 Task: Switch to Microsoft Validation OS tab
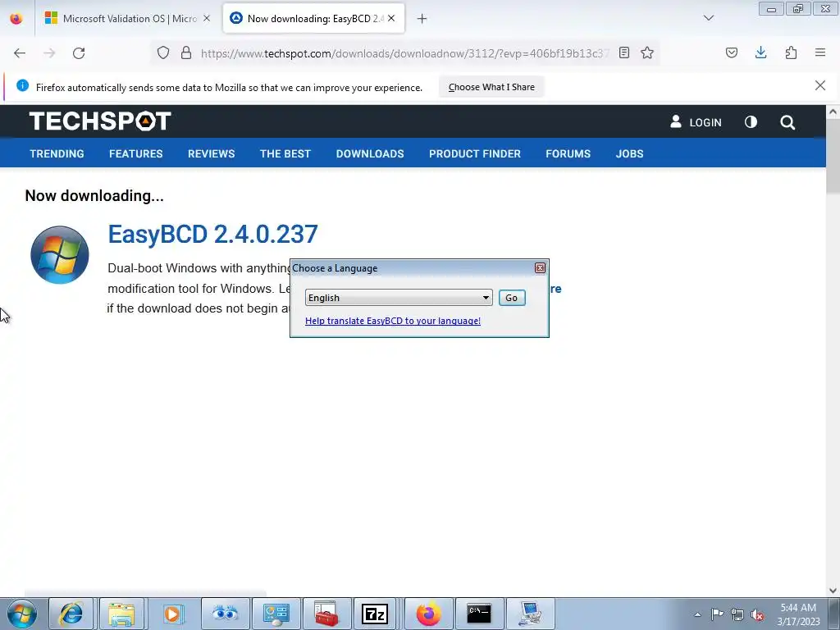click(x=129, y=18)
